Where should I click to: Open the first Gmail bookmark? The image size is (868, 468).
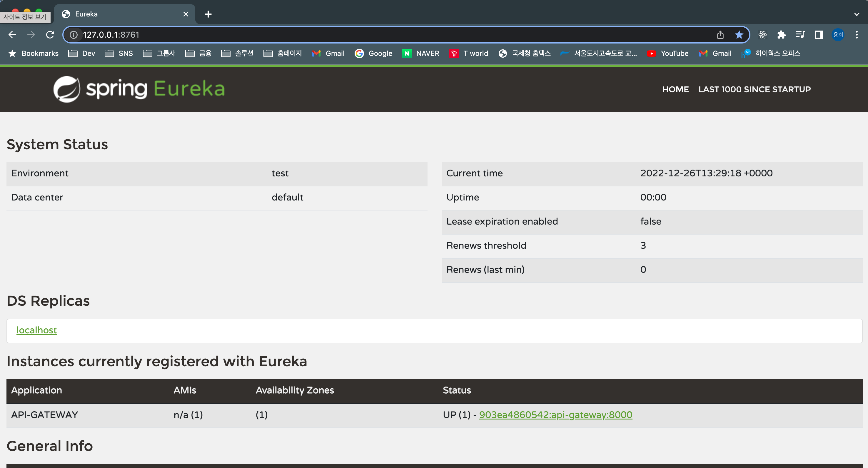(x=328, y=53)
